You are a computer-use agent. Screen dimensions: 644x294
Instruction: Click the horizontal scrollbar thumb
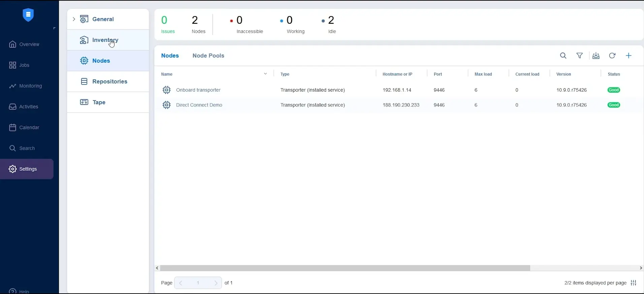point(345,268)
